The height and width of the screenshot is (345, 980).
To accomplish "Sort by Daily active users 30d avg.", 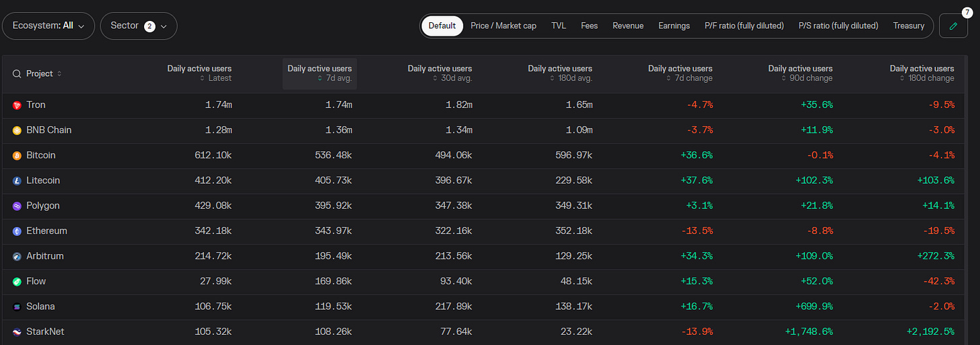I will [x=440, y=73].
